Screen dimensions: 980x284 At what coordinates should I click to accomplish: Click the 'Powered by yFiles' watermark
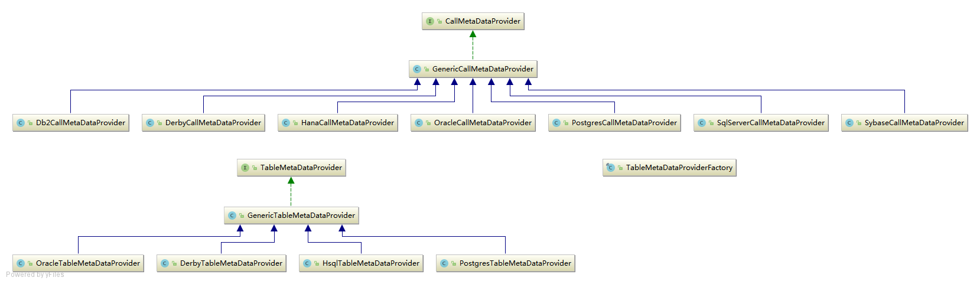tap(35, 275)
